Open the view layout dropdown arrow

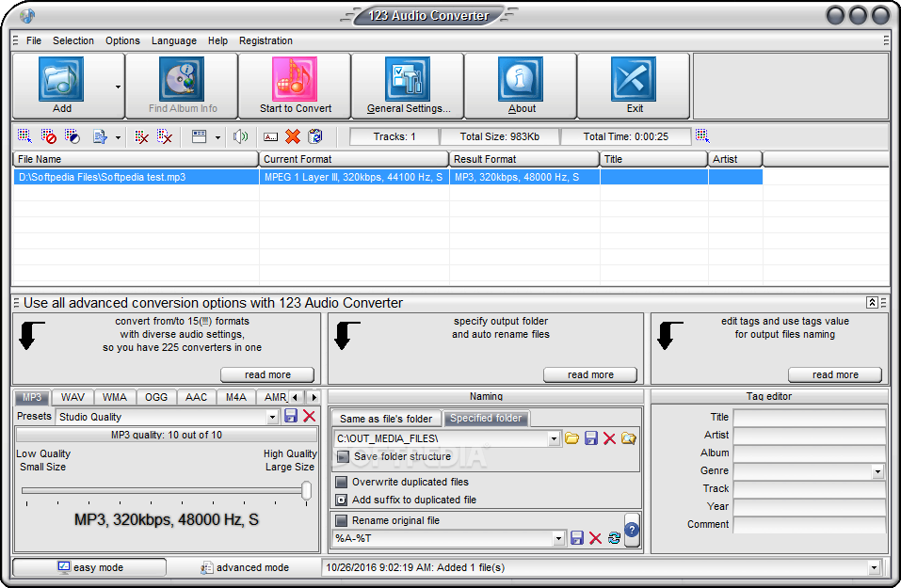(x=217, y=137)
